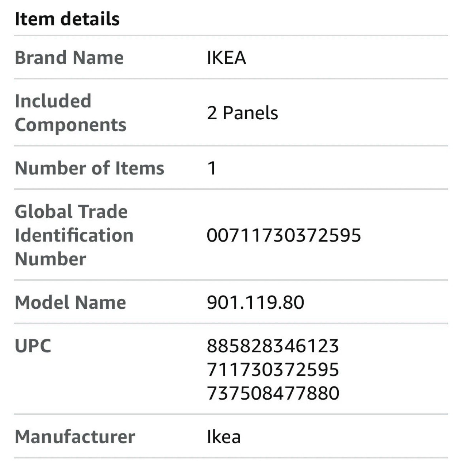The height and width of the screenshot is (476, 462).
Task: Select the UPC label
Action: click(x=33, y=346)
